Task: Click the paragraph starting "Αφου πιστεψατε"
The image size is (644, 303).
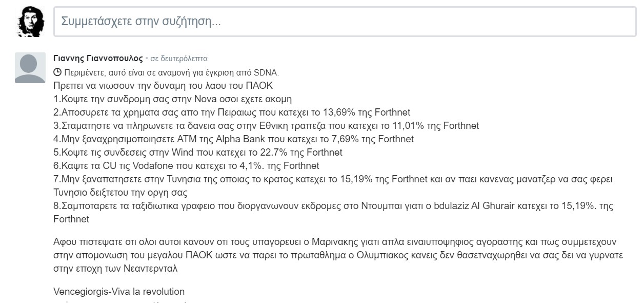Action: click(338, 254)
